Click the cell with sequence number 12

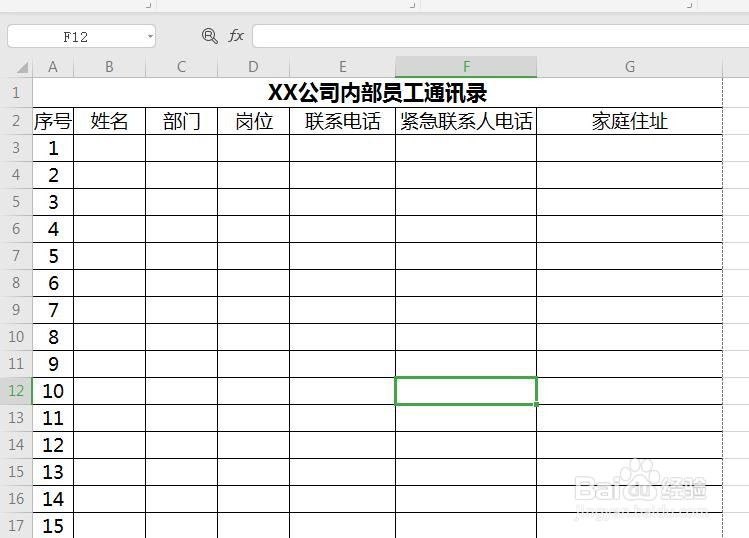coord(53,445)
